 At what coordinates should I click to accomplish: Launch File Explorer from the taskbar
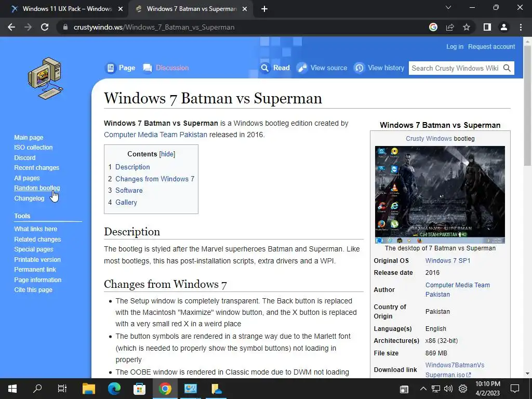89,389
